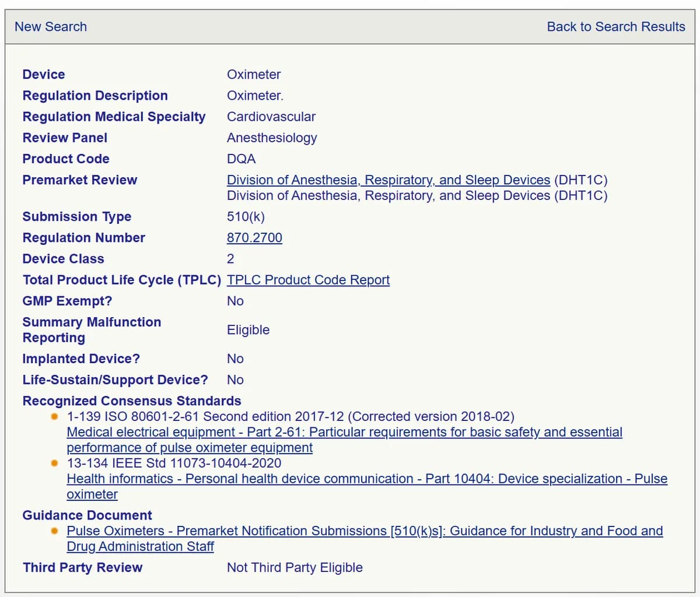
Task: Click Regulation Description value Oximeter.
Action: click(255, 96)
